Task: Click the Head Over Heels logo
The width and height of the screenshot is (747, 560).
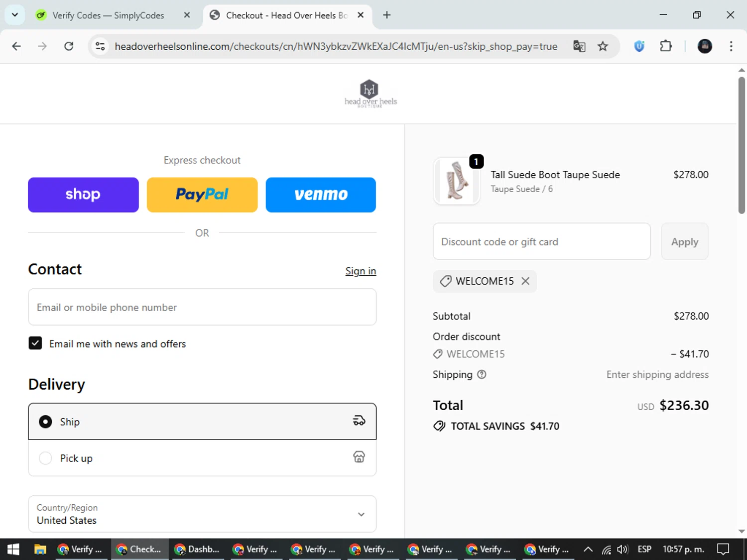Action: coord(371,94)
